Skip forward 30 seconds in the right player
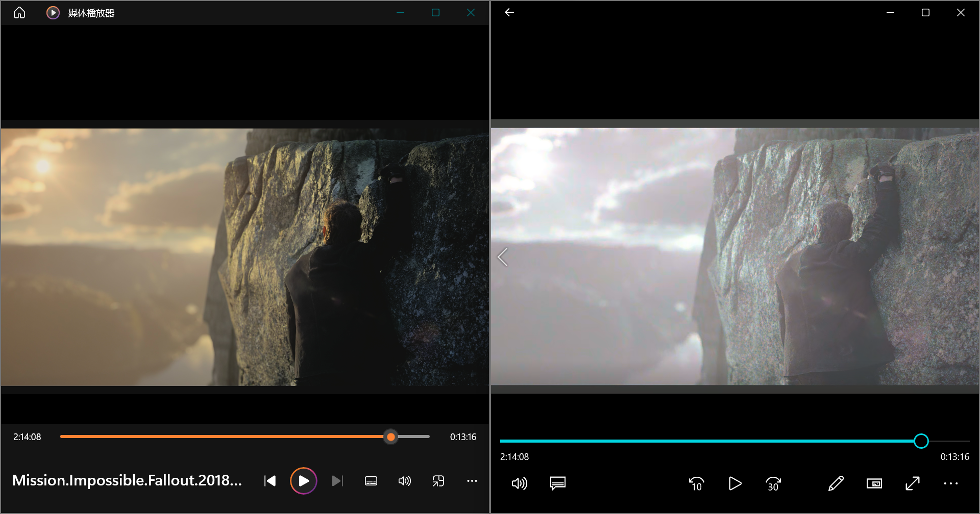Image resolution: width=980 pixels, height=514 pixels. [773, 483]
